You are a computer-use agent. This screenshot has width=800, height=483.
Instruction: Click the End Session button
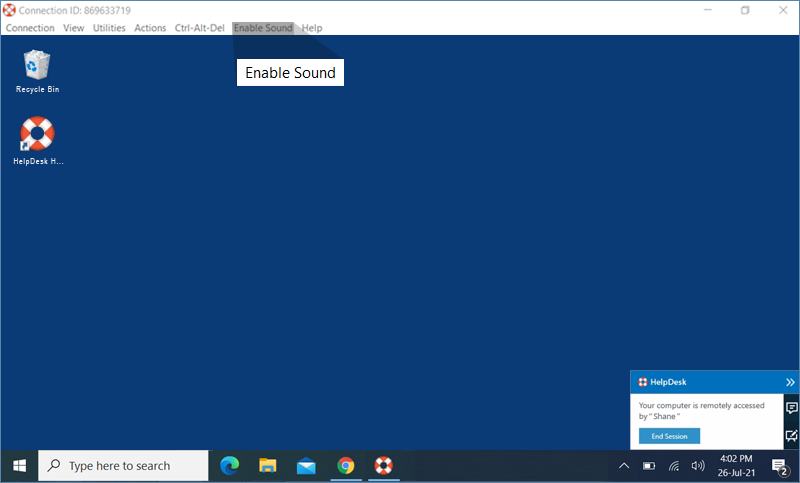point(669,436)
